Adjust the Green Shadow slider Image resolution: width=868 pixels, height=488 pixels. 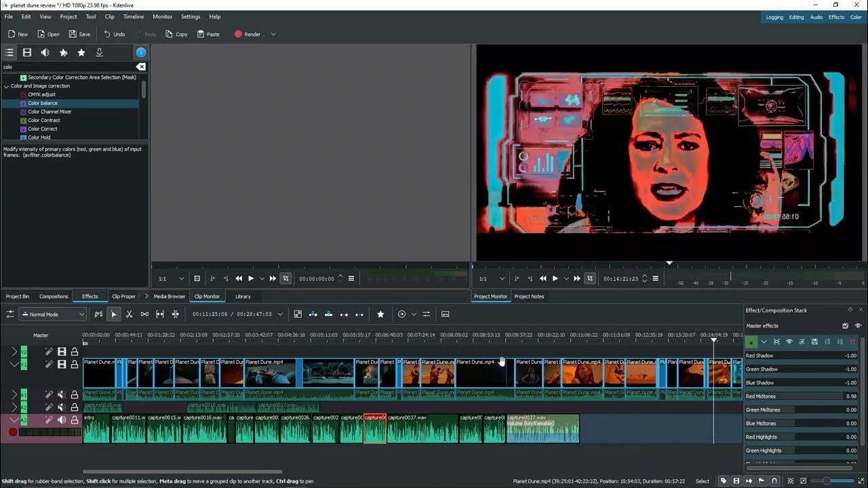tap(802, 369)
